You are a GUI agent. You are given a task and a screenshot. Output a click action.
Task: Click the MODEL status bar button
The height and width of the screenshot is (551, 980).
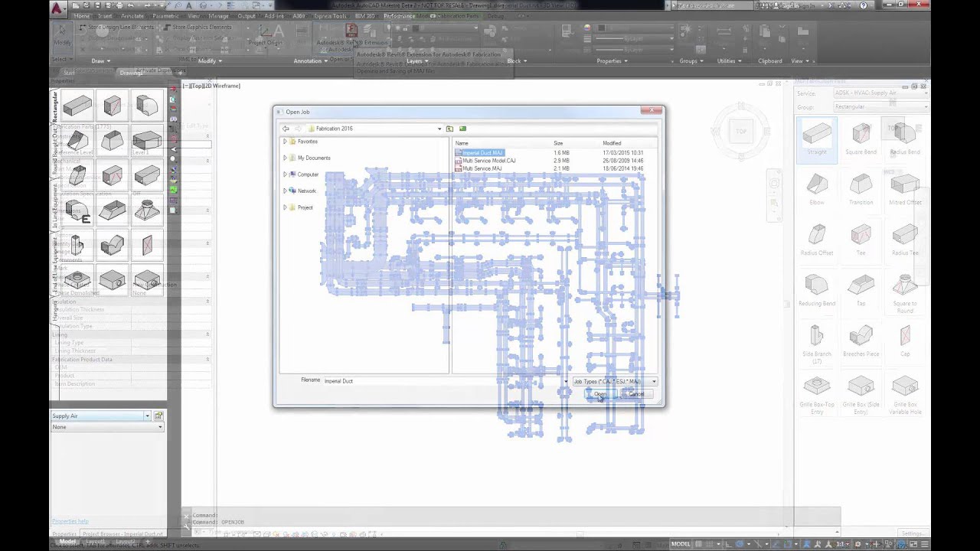(681, 544)
